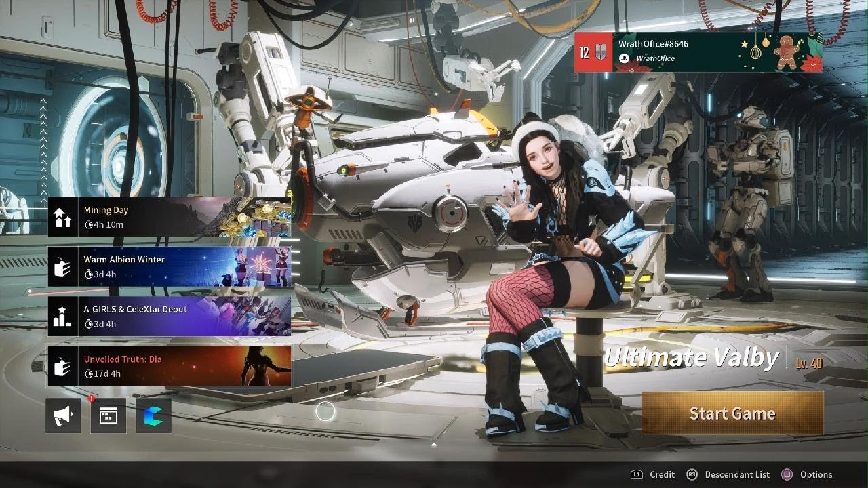This screenshot has height=488, width=868.
Task: Click the Lv. 40 level label
Action: coord(808,363)
